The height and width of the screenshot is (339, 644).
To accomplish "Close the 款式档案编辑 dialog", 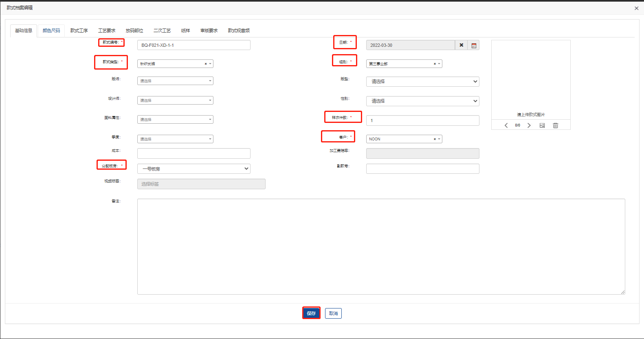I will [x=636, y=8].
